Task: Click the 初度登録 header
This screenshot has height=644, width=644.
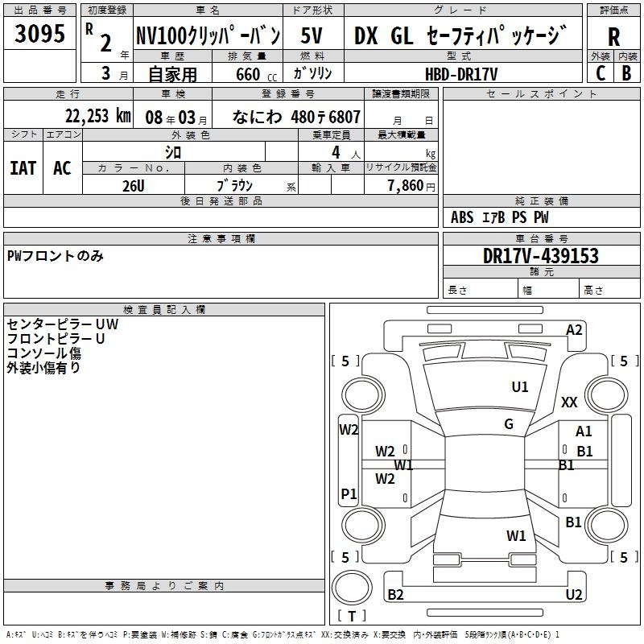Action: pos(107,10)
